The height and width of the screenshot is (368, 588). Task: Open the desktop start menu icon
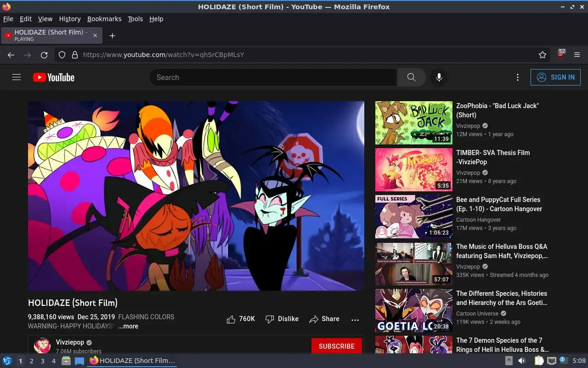click(x=7, y=361)
